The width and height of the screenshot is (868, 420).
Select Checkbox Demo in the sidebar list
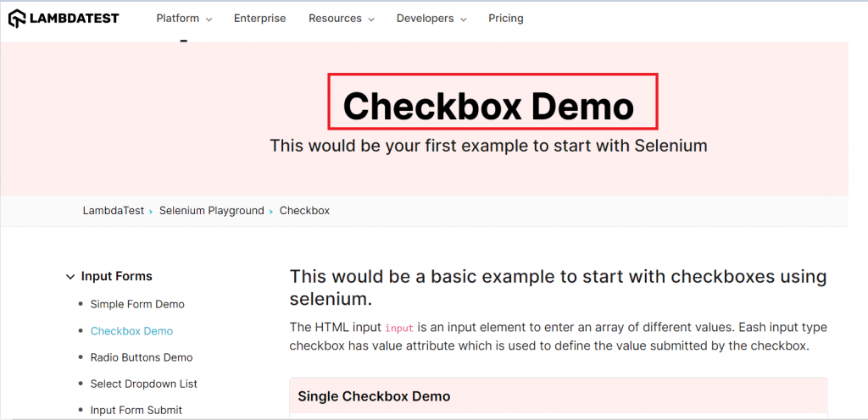tap(131, 331)
